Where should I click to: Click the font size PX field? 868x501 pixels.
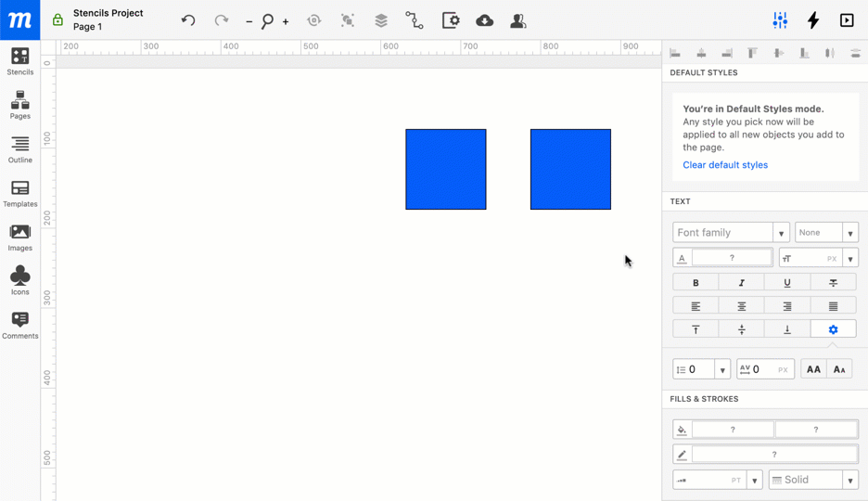coord(811,258)
